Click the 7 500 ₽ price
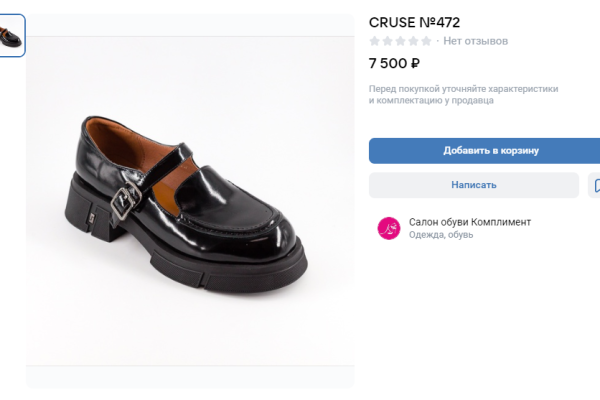This screenshot has width=600, height=400. tap(394, 64)
